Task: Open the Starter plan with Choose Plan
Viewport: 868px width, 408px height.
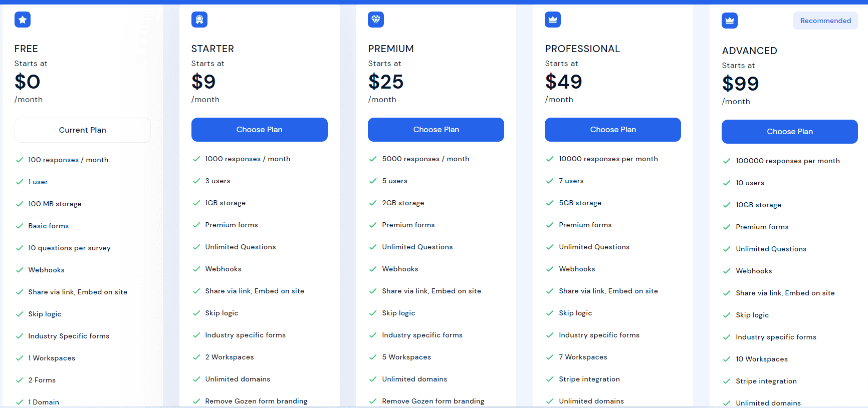Action: (259, 129)
